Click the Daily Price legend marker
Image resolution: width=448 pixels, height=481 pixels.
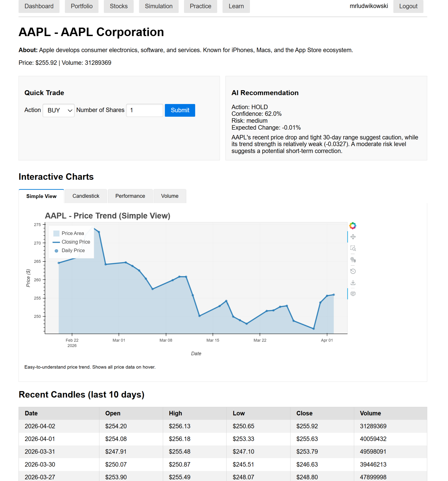click(56, 251)
